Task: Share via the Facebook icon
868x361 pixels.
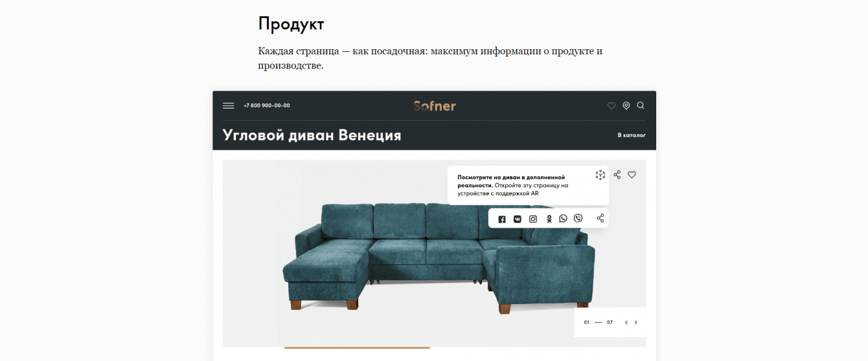Action: click(502, 219)
